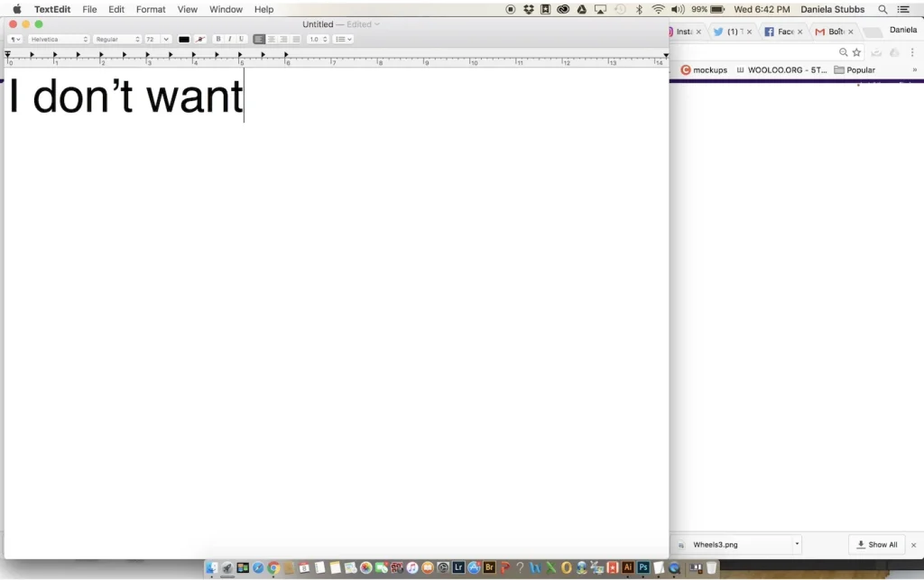
Task: Launch Photoshop from the dock
Action: point(644,568)
